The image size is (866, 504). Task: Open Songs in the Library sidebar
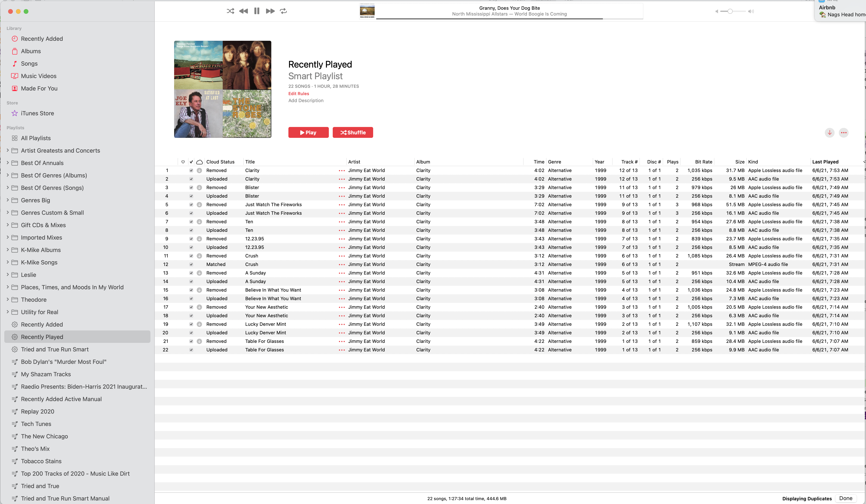click(29, 63)
